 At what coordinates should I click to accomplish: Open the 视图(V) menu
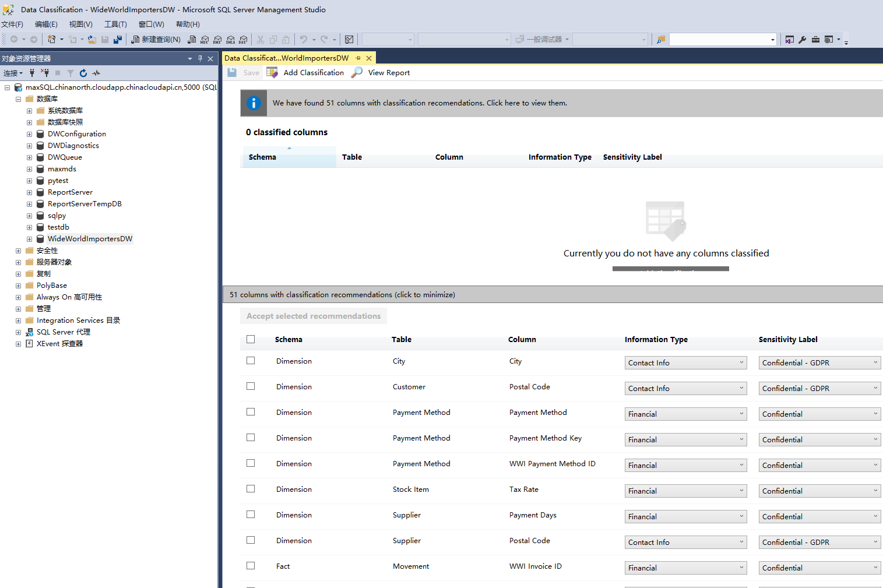80,24
